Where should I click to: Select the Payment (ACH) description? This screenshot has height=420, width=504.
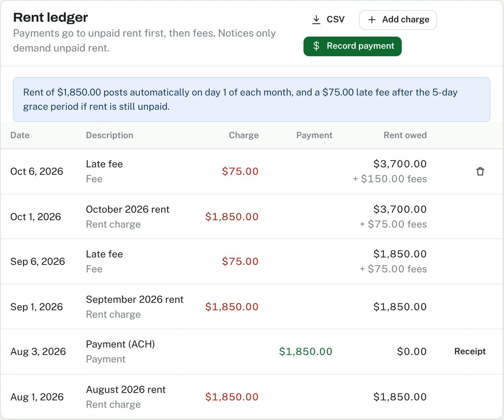(x=120, y=344)
